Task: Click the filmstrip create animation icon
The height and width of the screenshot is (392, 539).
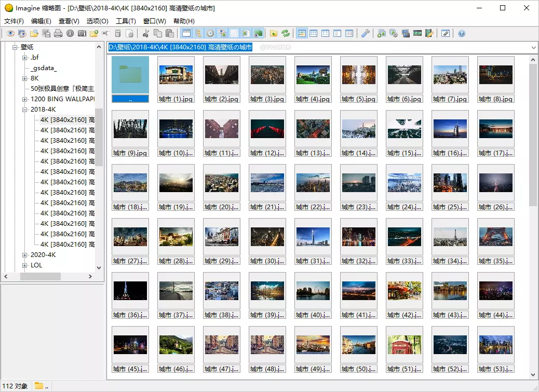Action: 417,33
